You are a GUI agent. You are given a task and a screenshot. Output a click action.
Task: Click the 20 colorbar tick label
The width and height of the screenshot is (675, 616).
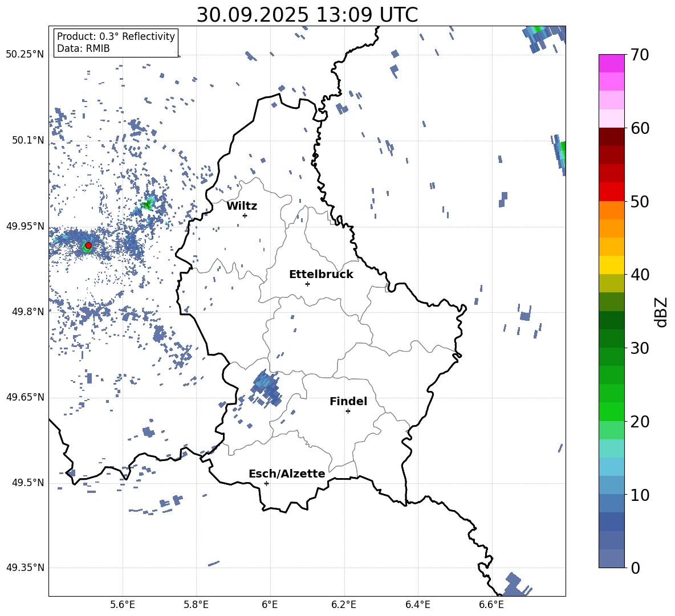639,422
